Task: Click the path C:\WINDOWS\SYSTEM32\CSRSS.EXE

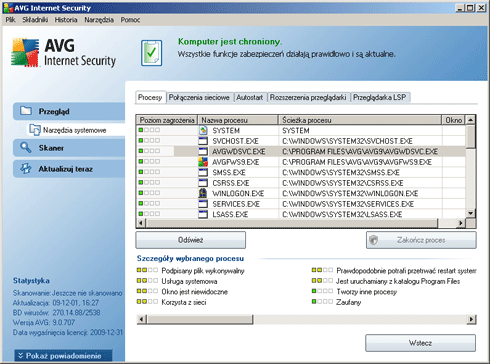Action: (343, 183)
